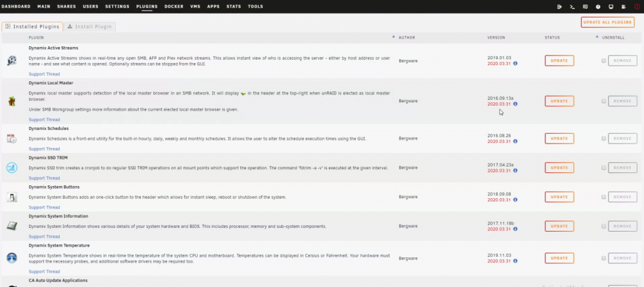Click the Dynamix System Buttons plugin icon
Viewport: 644px width, 287px height.
pos(12,197)
